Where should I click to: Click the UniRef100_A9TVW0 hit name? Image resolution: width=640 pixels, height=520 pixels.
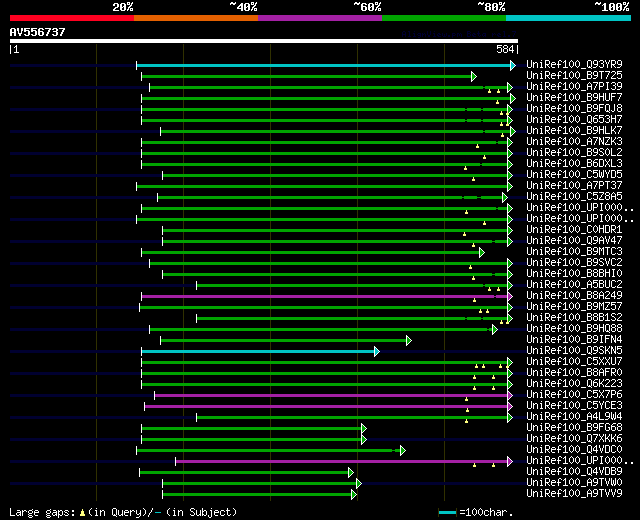pos(574,483)
